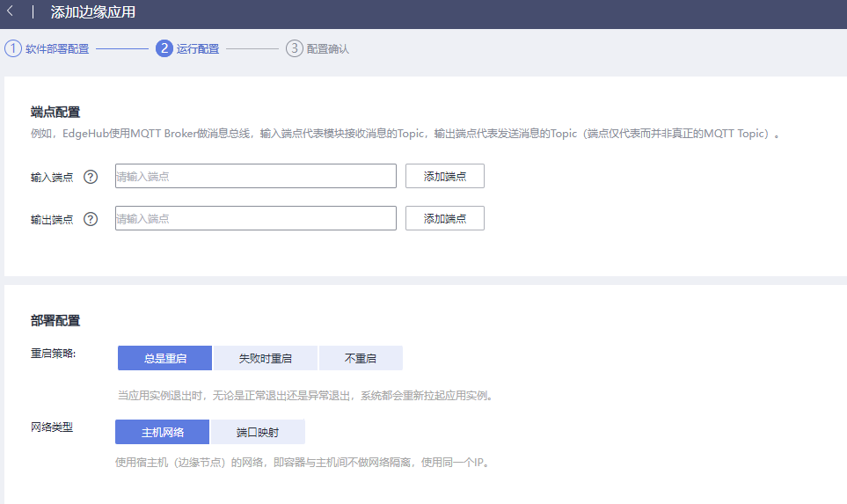Focus the 输入端点 text field
The width and height of the screenshot is (847, 504).
click(x=255, y=176)
